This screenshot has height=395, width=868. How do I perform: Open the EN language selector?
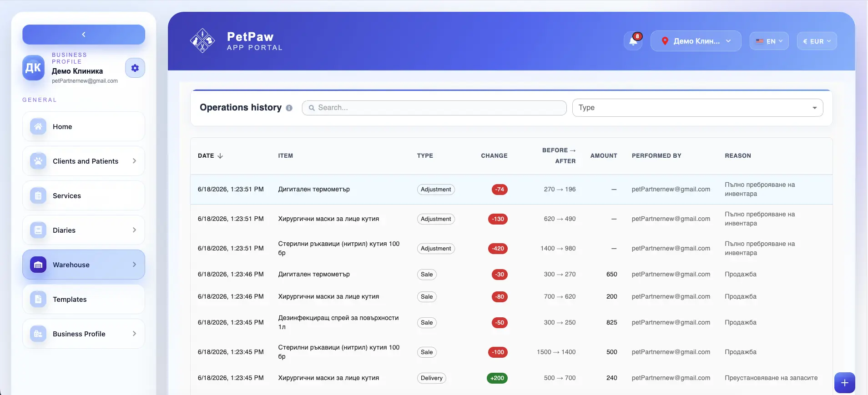[769, 41]
